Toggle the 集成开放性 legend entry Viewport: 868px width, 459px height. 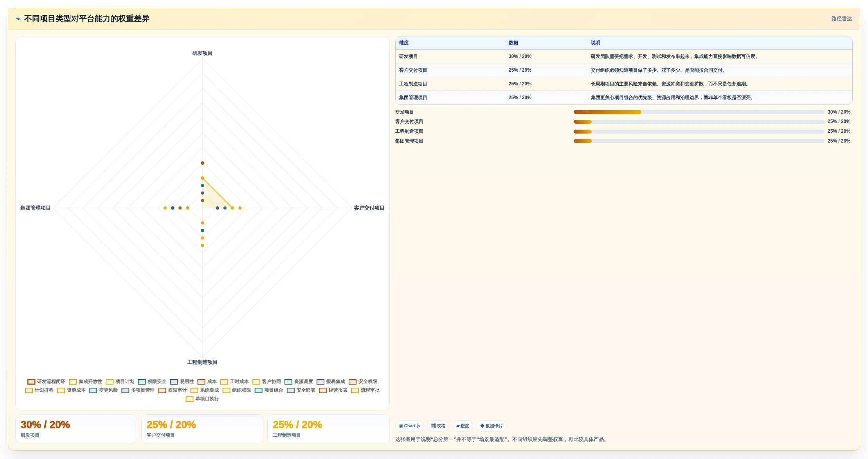85,381
